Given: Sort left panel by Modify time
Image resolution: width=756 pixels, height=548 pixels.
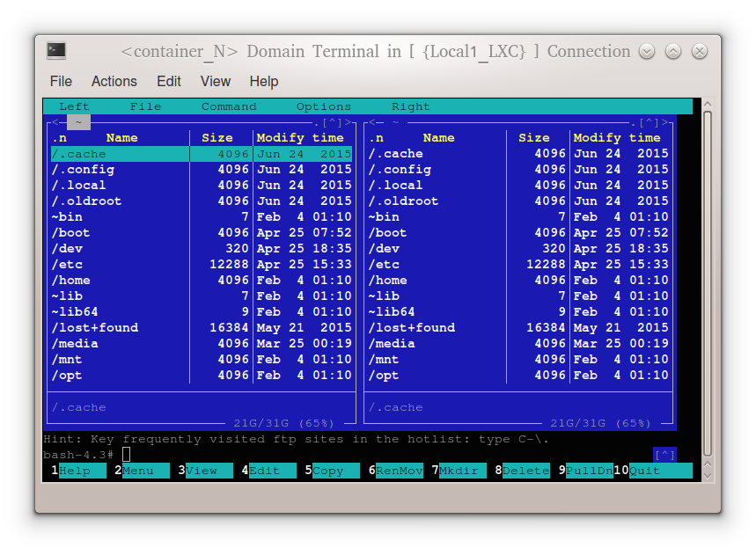Looking at the screenshot, I should (x=300, y=138).
